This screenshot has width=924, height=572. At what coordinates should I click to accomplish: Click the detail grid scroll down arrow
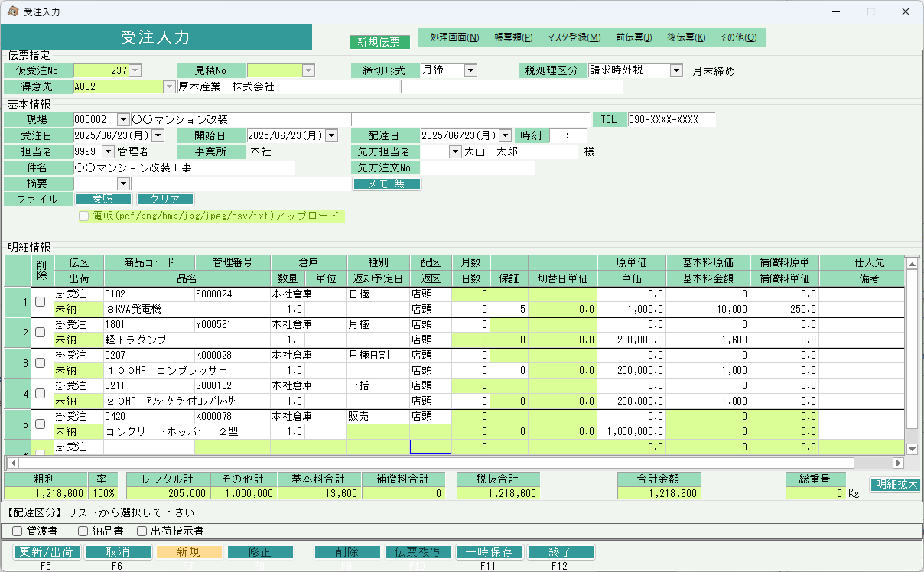912,449
